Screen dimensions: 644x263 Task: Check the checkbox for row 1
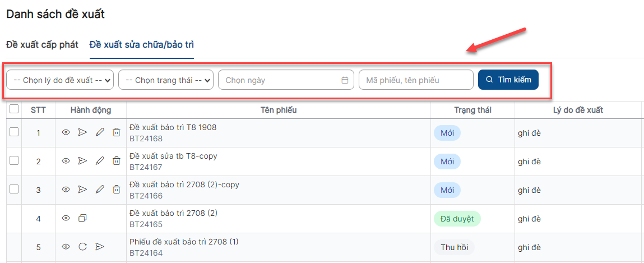click(14, 131)
